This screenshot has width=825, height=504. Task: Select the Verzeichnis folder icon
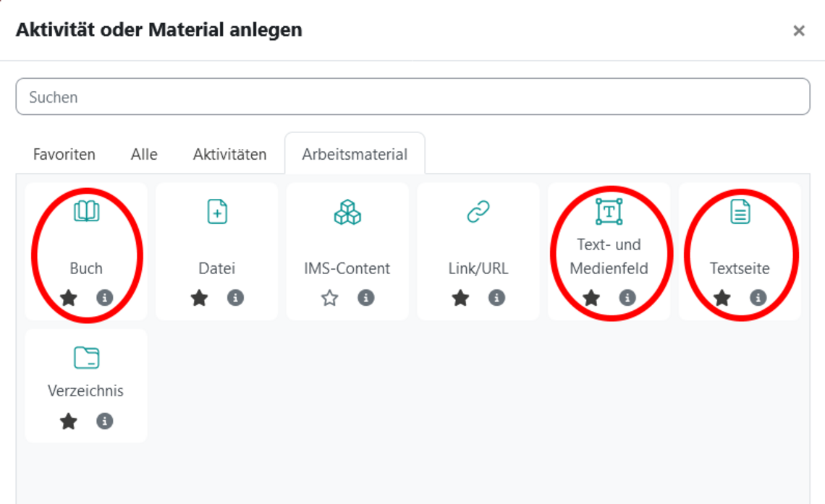tap(86, 358)
